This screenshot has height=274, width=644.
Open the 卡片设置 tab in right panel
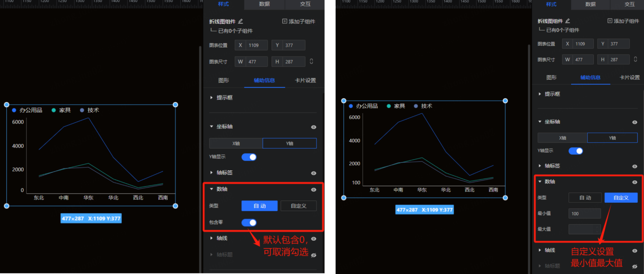click(x=629, y=77)
